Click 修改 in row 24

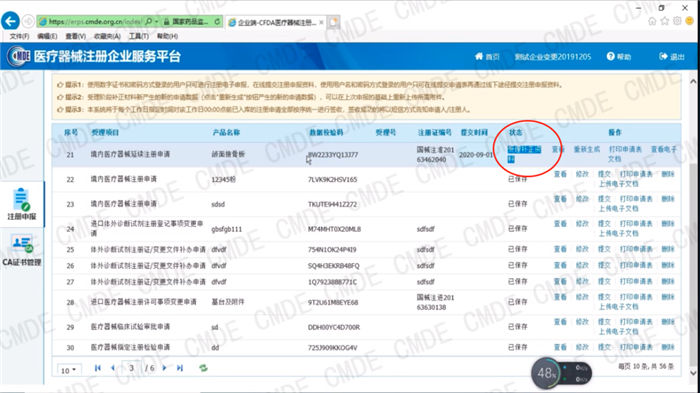click(582, 224)
